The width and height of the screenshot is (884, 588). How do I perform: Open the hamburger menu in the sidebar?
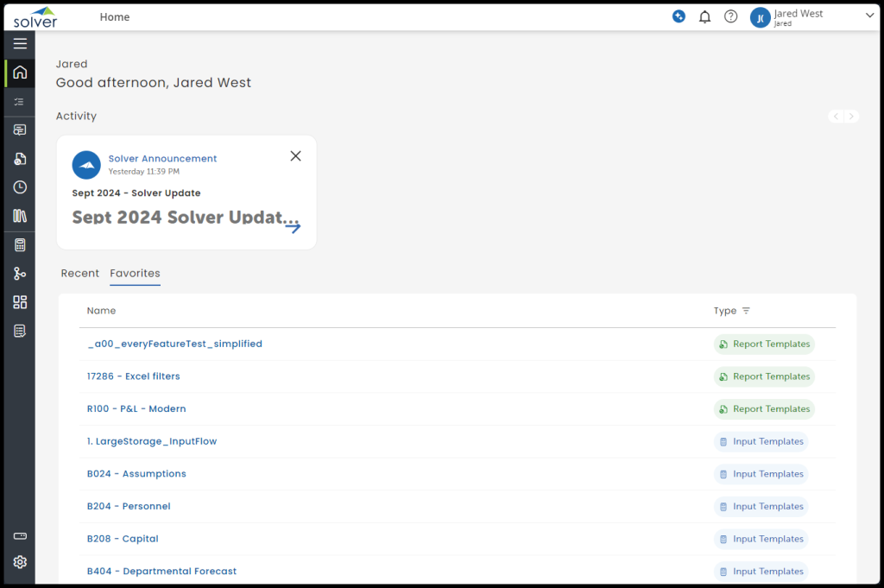point(20,43)
